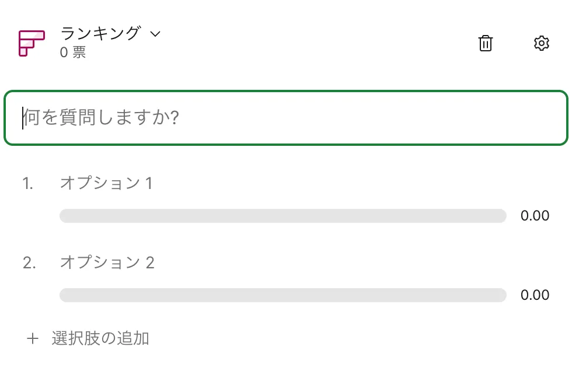Select the 選択肢の追加 link text
Screen dimensions: 572x392
100,338
